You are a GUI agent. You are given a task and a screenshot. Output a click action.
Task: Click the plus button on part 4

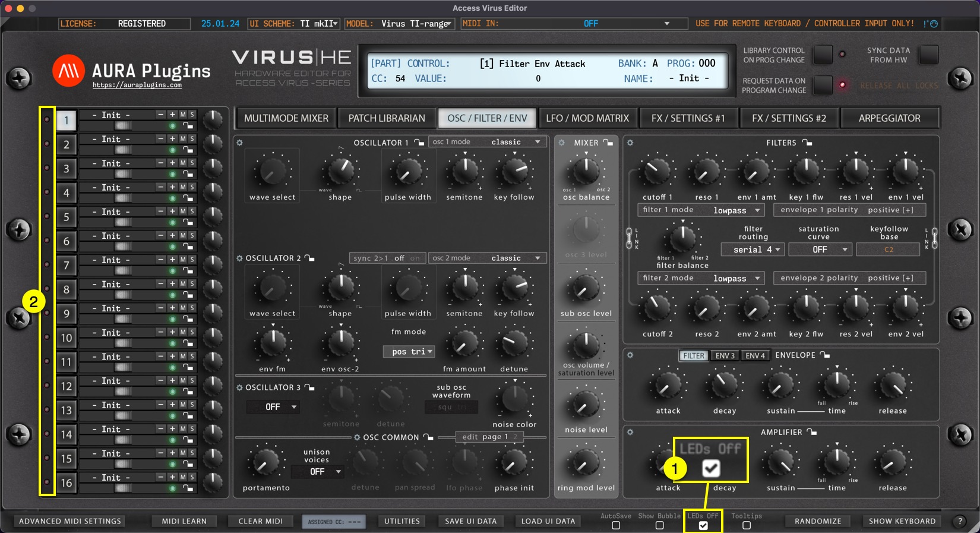172,187
